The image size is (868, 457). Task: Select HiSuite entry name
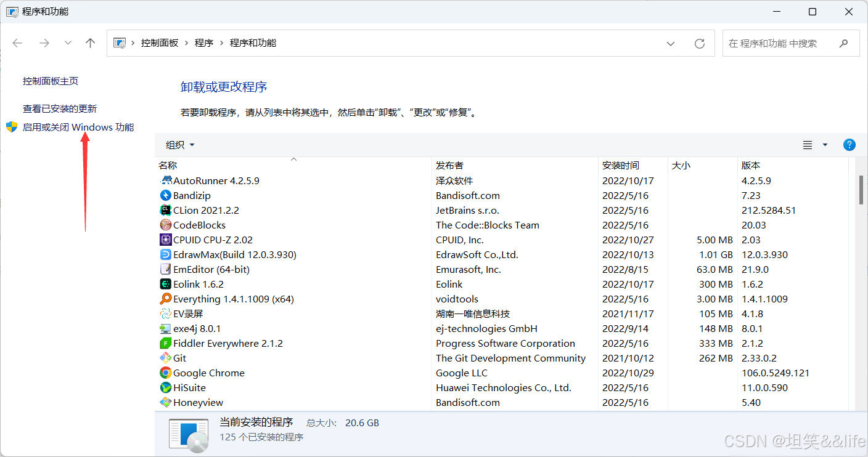189,387
